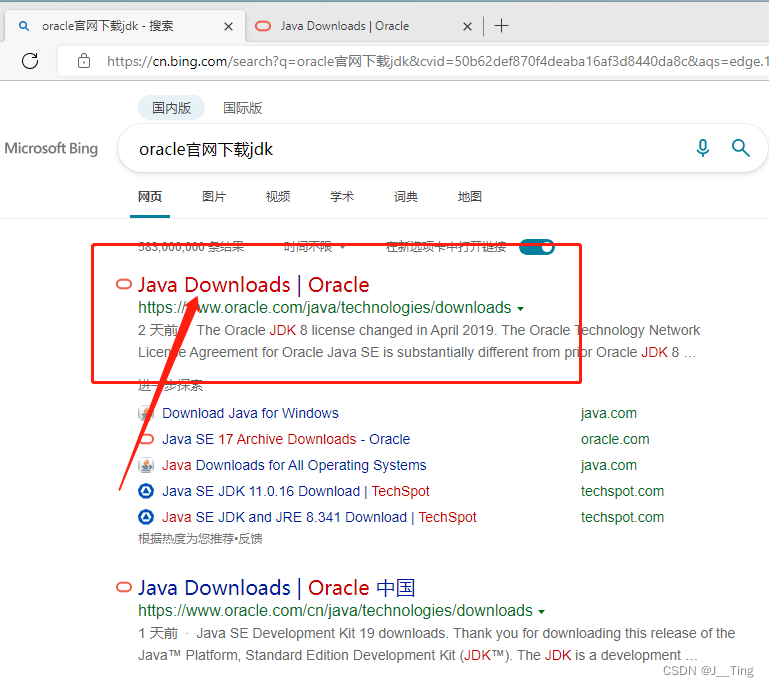Run search with magnifier icon
Image resolution: width=769 pixels, height=687 pixels.
pyautogui.click(x=741, y=148)
